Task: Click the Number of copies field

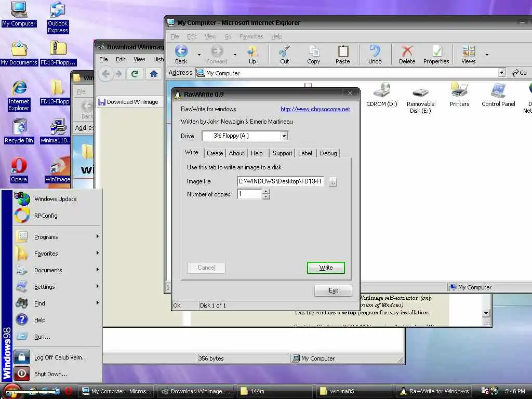Action: 249,194
